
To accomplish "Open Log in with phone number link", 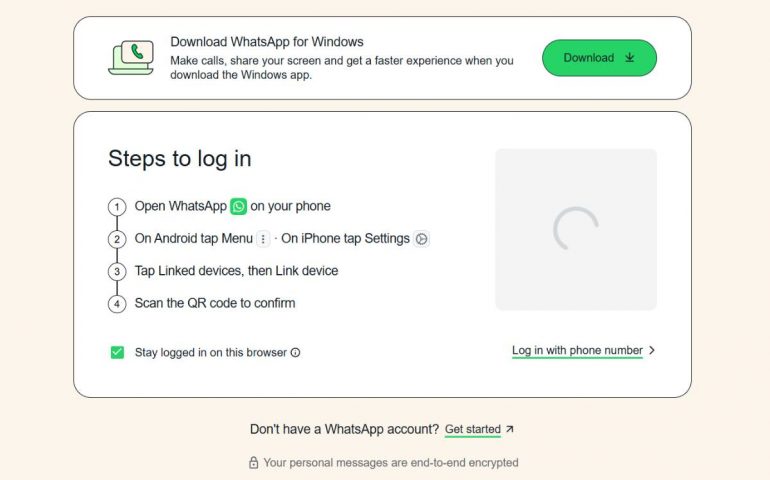I will pyautogui.click(x=577, y=351).
